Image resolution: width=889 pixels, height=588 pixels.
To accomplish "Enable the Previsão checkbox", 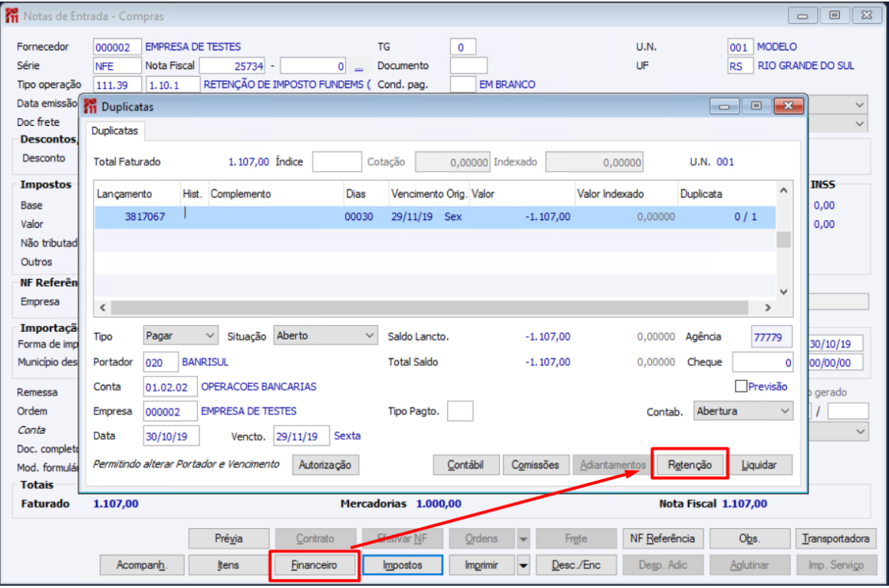I will pos(740,386).
